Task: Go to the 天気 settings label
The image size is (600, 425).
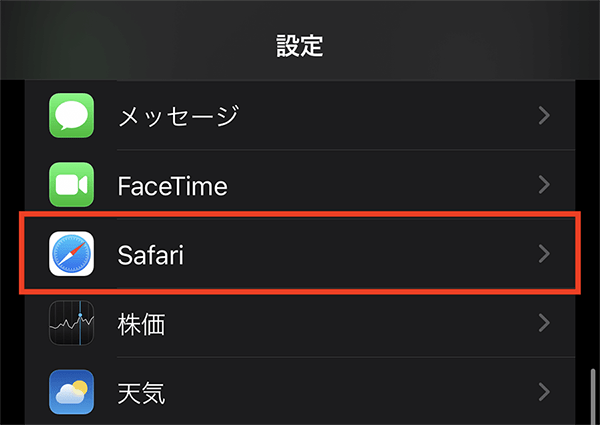Action: pos(141,393)
